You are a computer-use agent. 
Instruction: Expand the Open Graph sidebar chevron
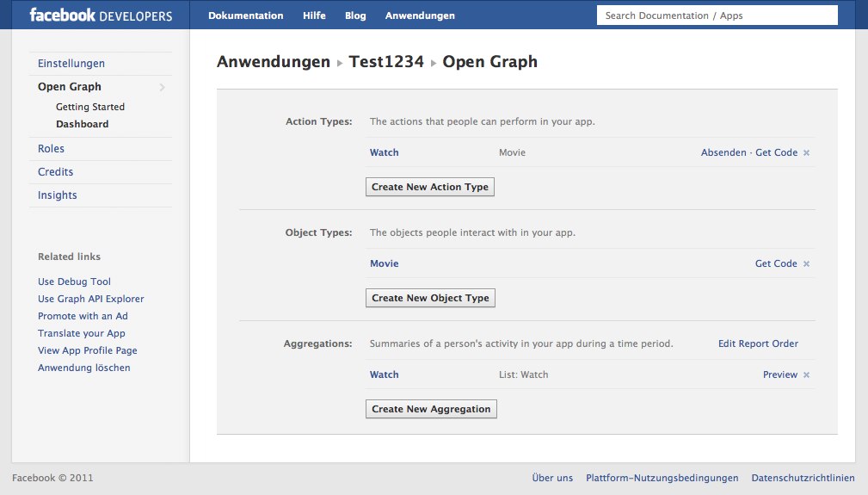163,87
